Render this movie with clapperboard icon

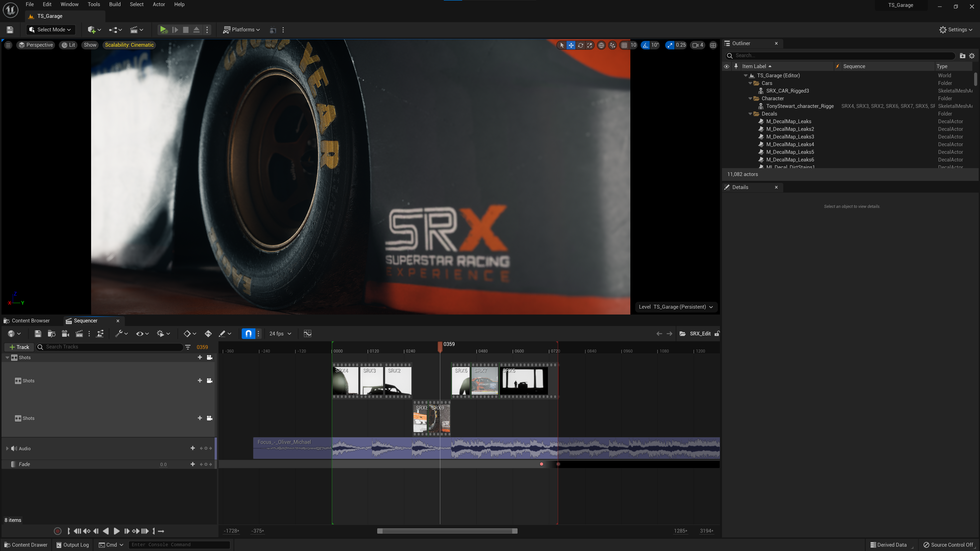[79, 333]
